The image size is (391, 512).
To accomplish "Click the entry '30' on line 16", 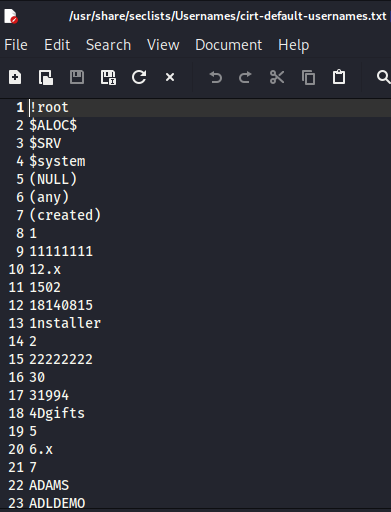I will click(x=37, y=377).
